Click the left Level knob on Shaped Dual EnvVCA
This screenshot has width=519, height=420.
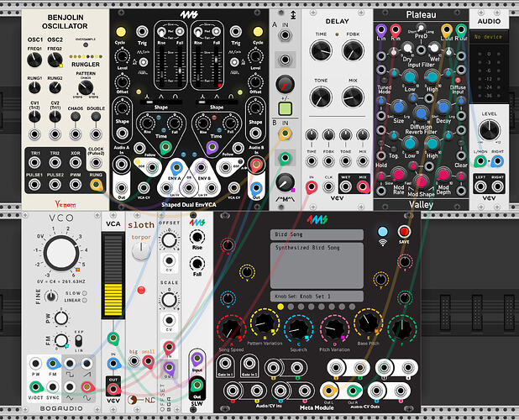pos(122,56)
